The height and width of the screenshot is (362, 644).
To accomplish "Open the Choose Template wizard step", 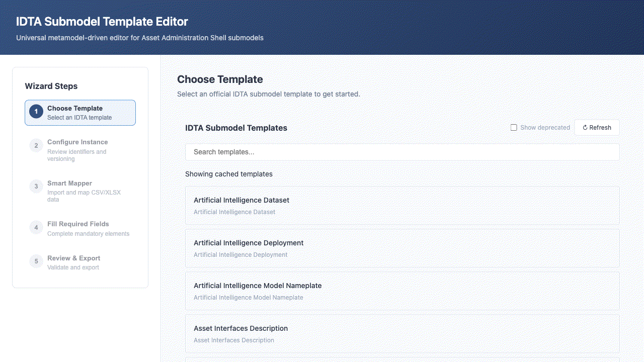I will click(x=80, y=113).
